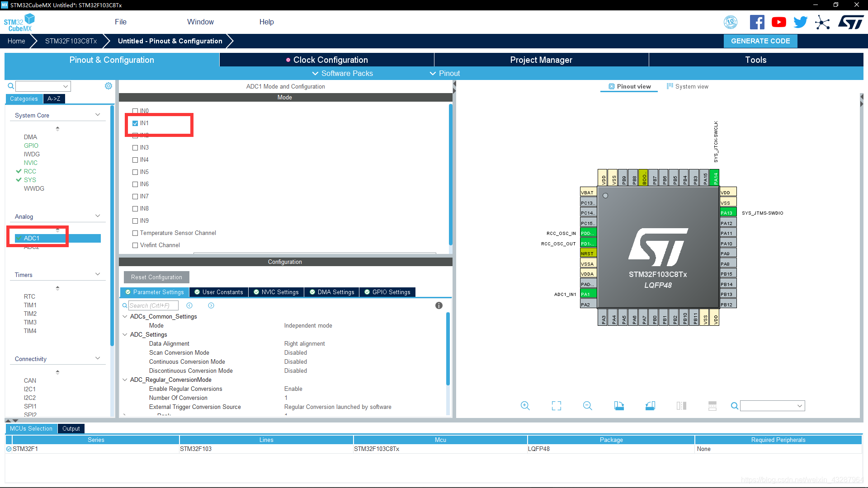Click the zoom in icon on pinout
The height and width of the screenshot is (488, 868).
point(524,406)
